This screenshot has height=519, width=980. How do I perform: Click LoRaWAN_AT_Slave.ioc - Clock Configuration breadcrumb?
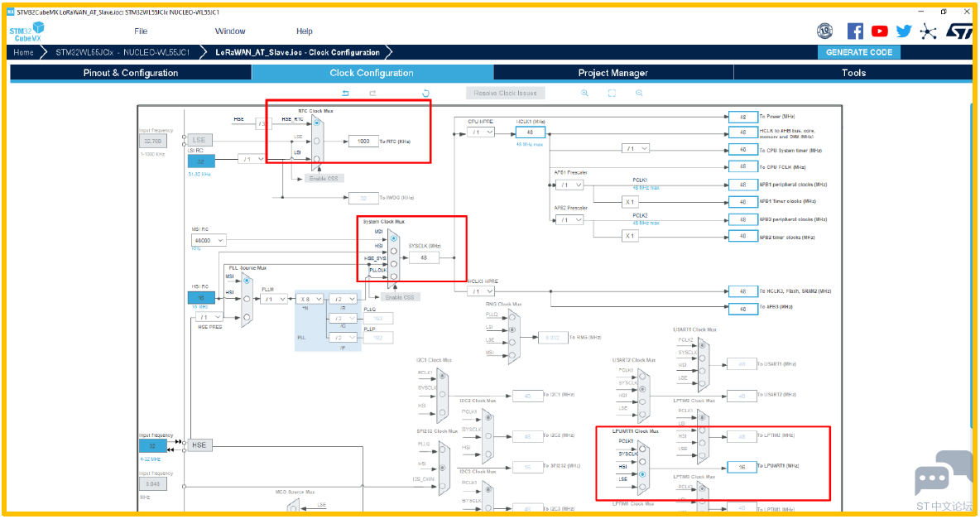297,52
